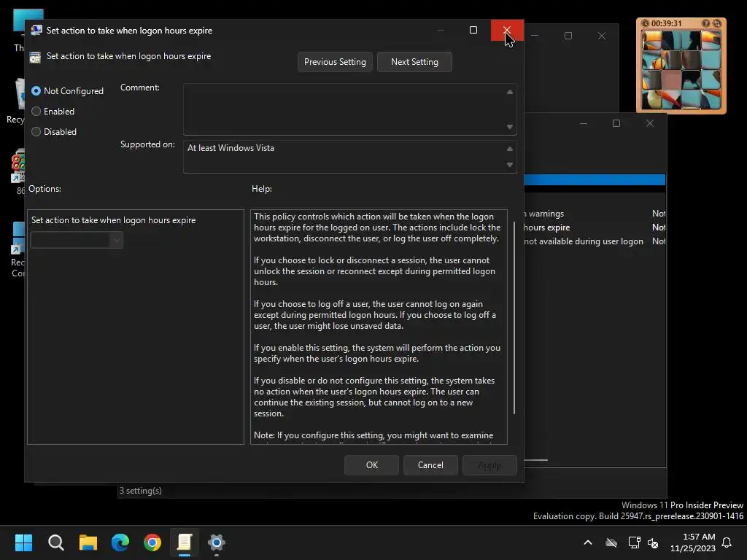Click the Supported on scroll up arrow
This screenshot has height=560, width=747.
[510, 149]
